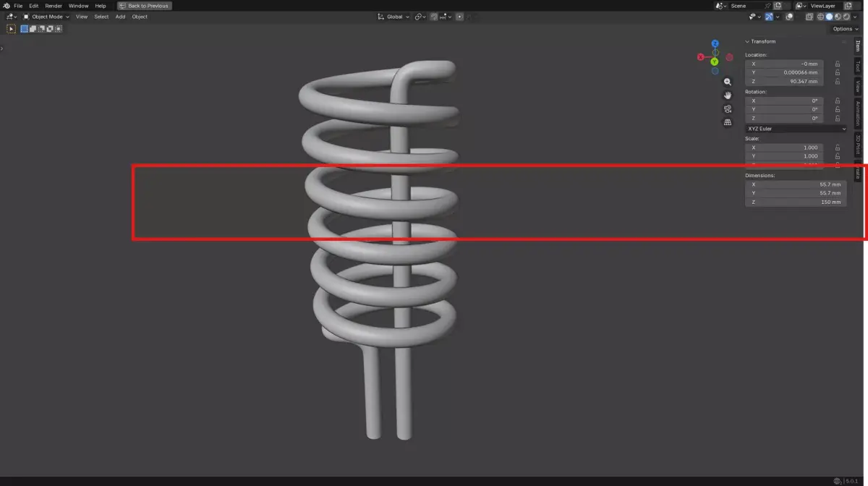Click the Scale X value 1.000
Screen dimensions: 868x486
pos(784,148)
